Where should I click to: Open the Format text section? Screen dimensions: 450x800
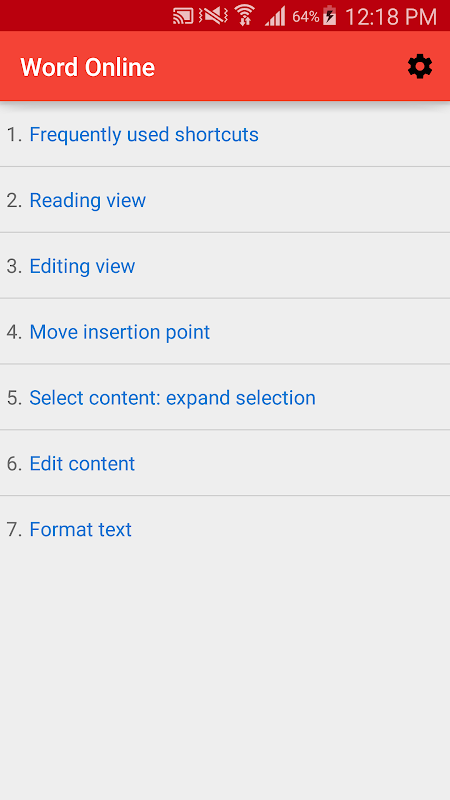click(81, 530)
